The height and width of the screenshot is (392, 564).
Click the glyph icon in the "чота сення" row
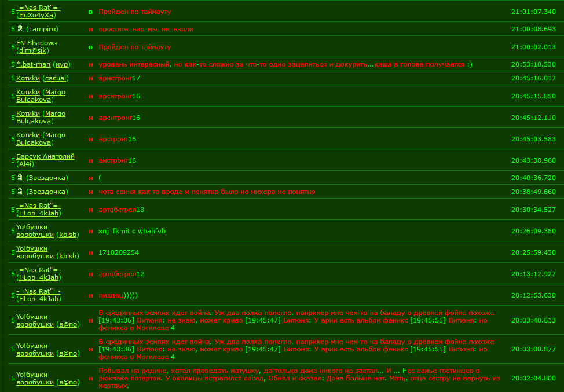pos(20,192)
